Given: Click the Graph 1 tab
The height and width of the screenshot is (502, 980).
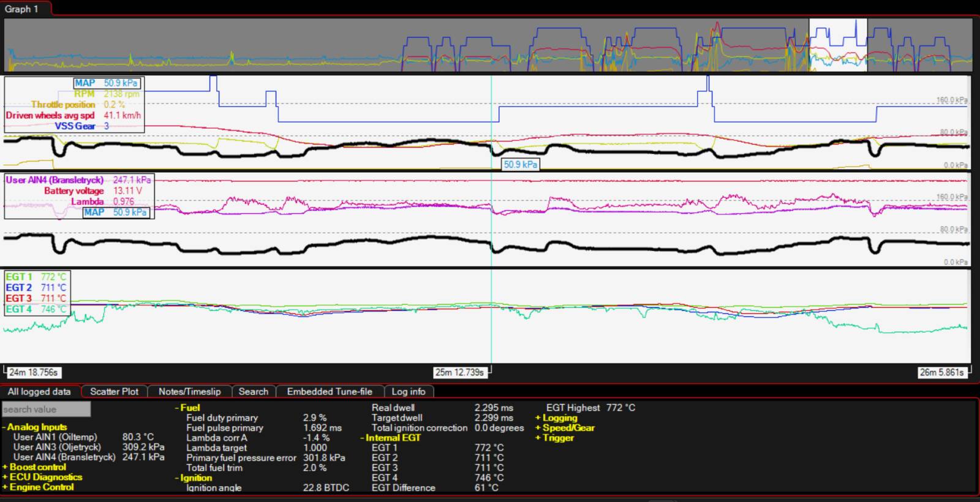Looking at the screenshot, I should coord(22,9).
